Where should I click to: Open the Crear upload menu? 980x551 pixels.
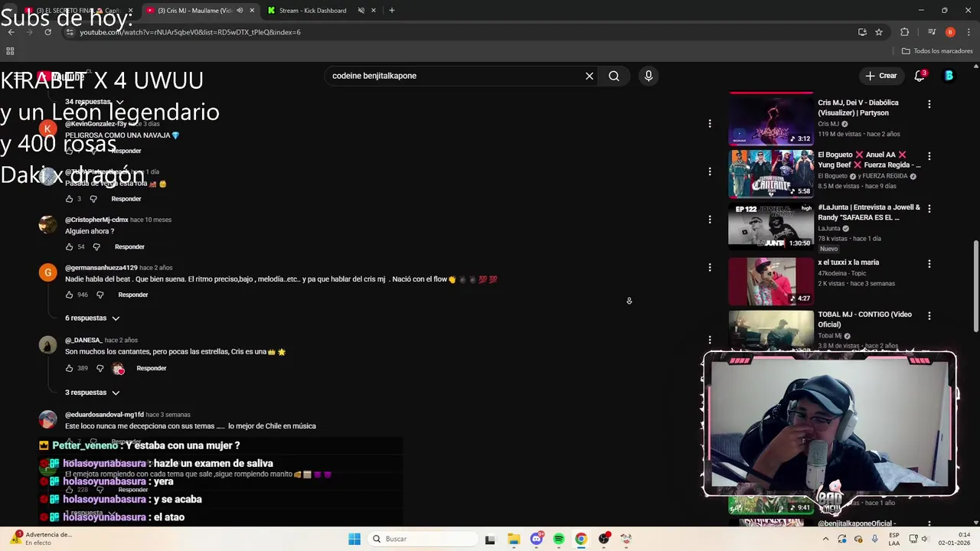(x=880, y=76)
